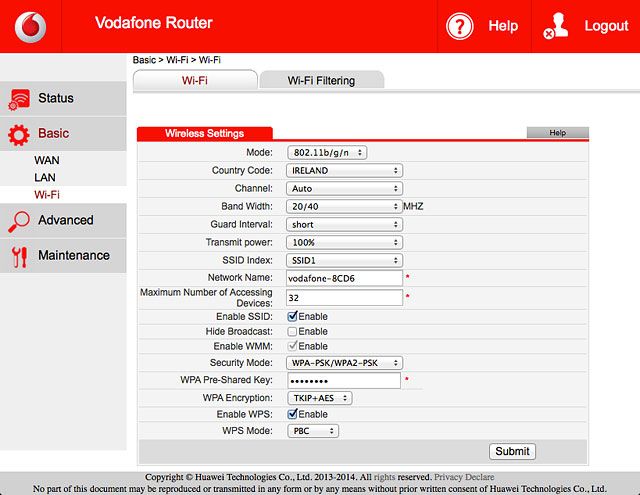The width and height of the screenshot is (640, 495).
Task: Open the Status menu section
Action: [x=63, y=98]
